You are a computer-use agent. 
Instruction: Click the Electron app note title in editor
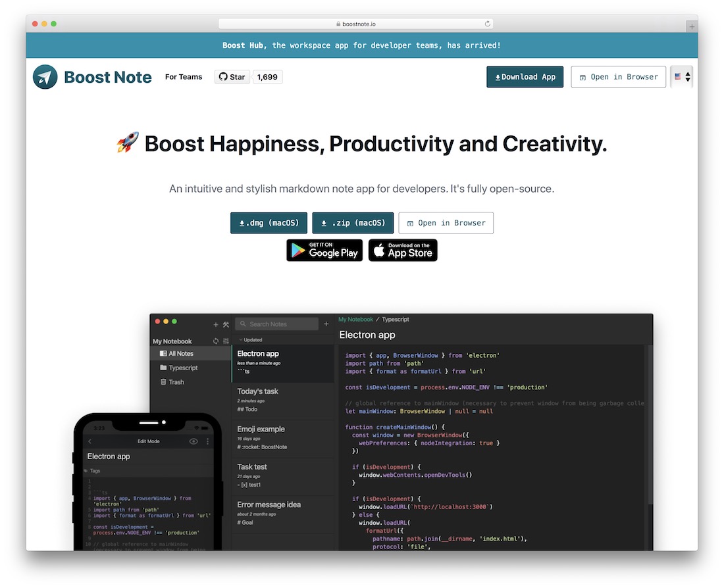pyautogui.click(x=367, y=335)
